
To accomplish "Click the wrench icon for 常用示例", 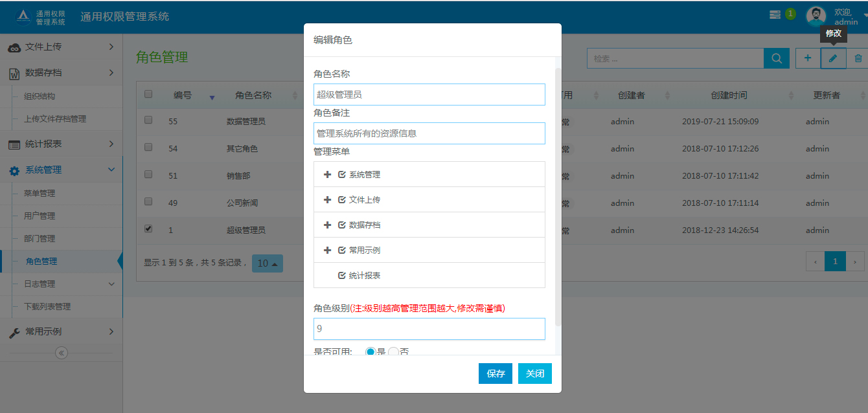I will (x=14, y=332).
